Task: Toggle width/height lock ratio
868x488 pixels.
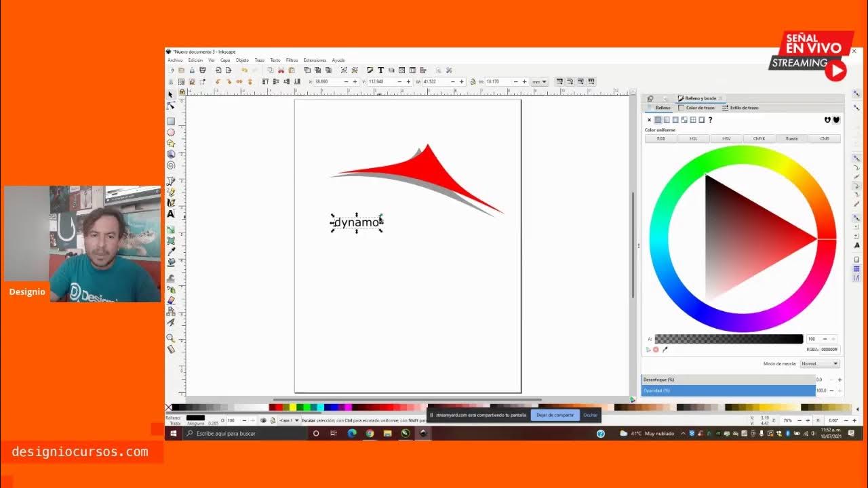Action: 473,81
